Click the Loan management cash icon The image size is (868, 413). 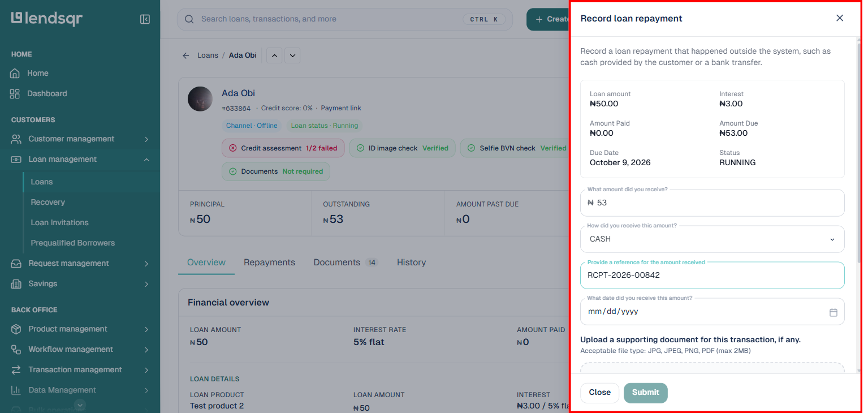[x=16, y=159]
